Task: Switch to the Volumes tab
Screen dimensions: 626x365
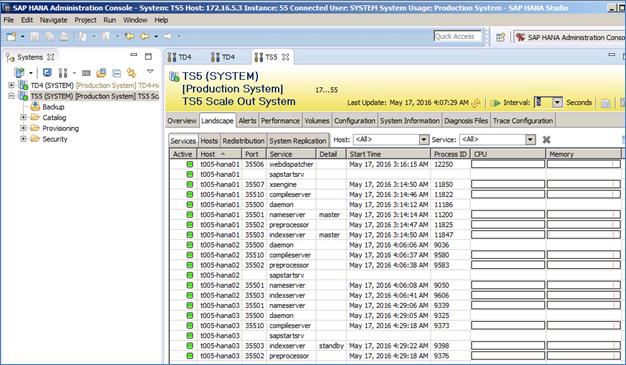Action: pos(317,121)
